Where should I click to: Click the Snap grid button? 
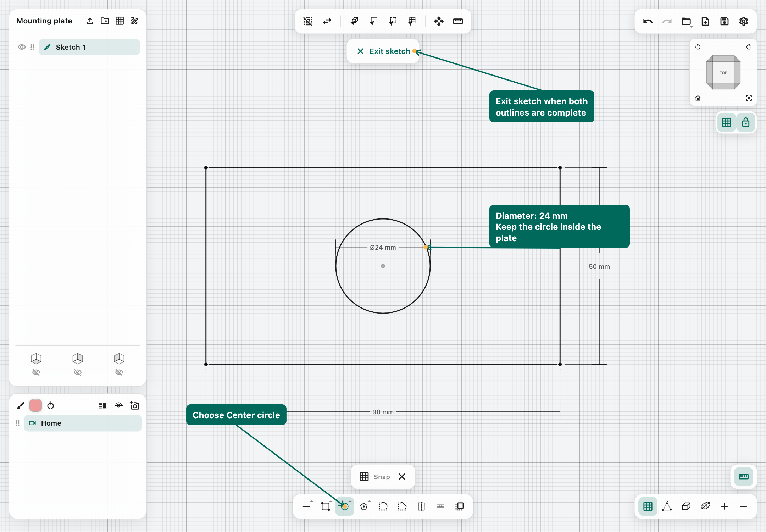pos(364,477)
